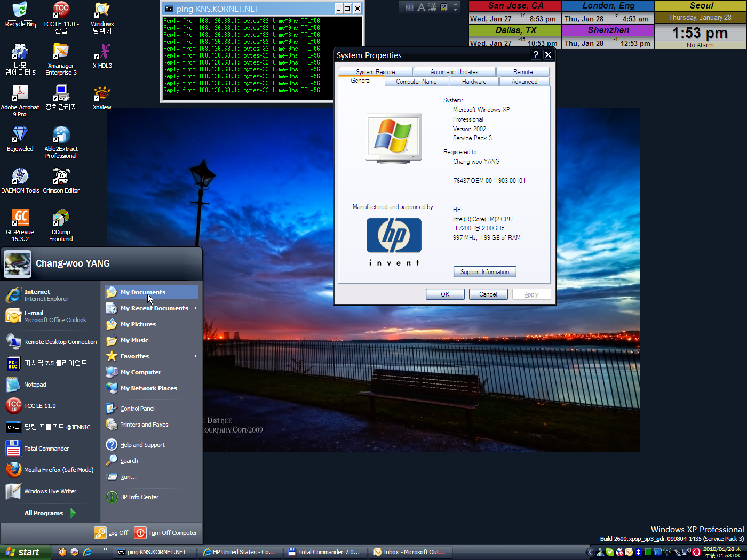Open Control Panel from the Start menu
Viewport: 747px width, 560px height.
(137, 409)
